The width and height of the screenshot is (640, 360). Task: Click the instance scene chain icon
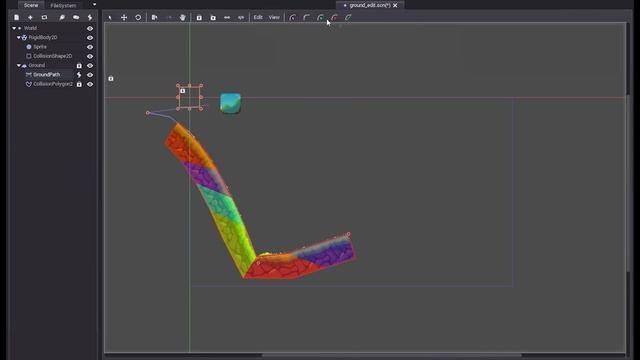tap(44, 18)
